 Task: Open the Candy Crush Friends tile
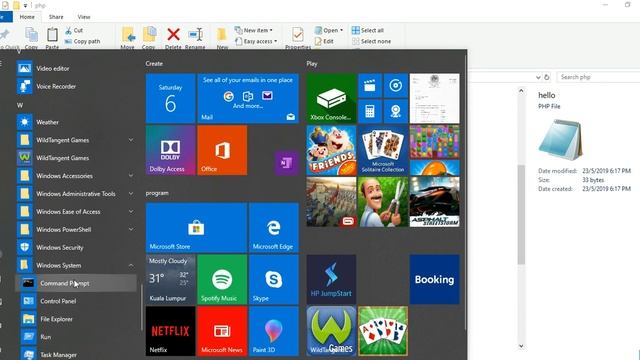pos(331,150)
